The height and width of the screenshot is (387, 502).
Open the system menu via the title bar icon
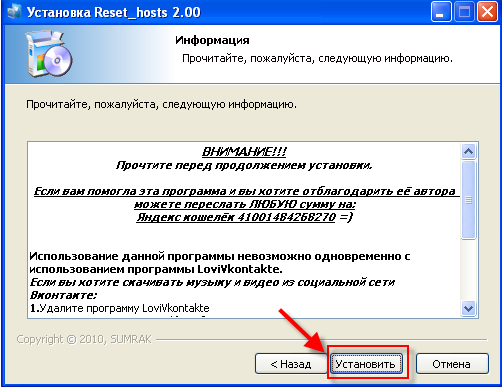click(14, 12)
